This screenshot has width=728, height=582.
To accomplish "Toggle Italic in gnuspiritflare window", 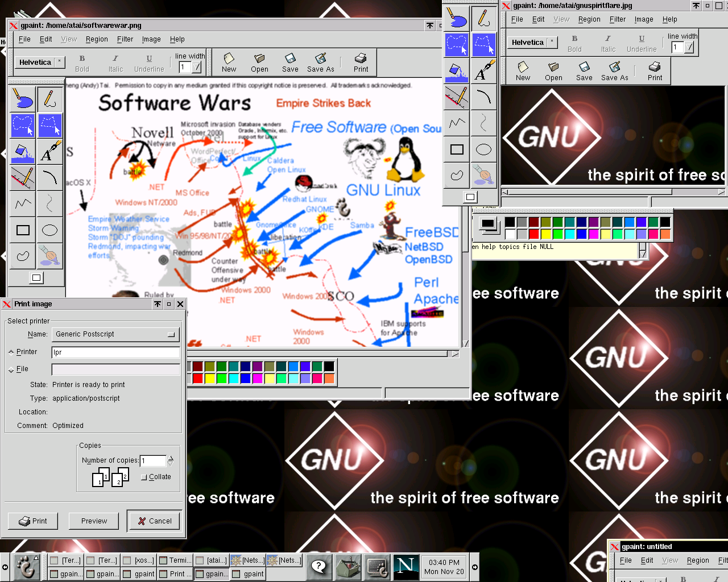I will 608,43.
